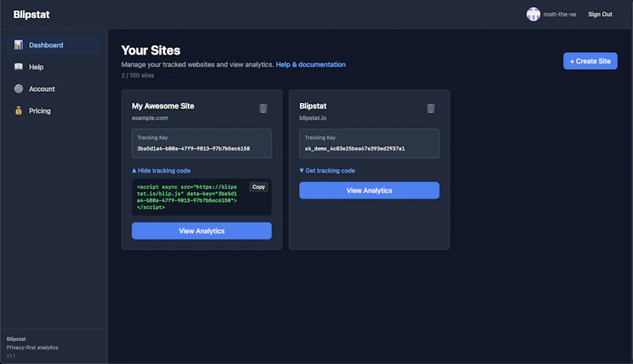Click the Pricing money bag icon
This screenshot has width=633, height=364.
pos(18,111)
